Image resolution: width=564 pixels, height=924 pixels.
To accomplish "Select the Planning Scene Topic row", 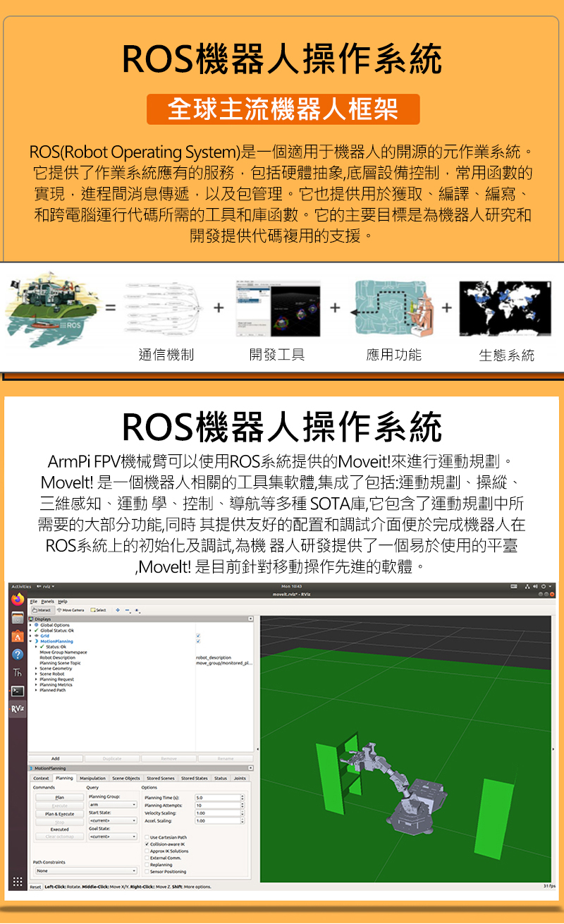I will [141, 663].
